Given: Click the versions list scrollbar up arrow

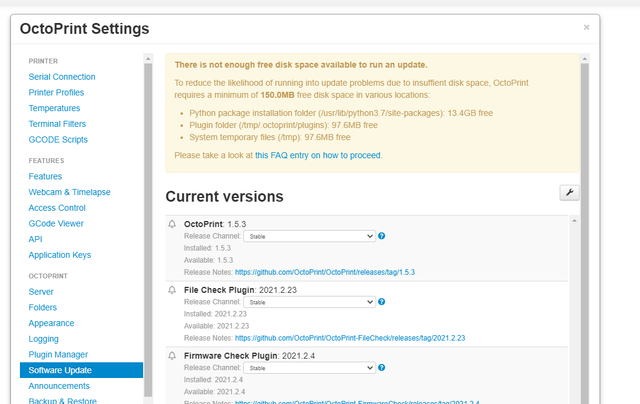Looking at the screenshot, I should [x=574, y=221].
